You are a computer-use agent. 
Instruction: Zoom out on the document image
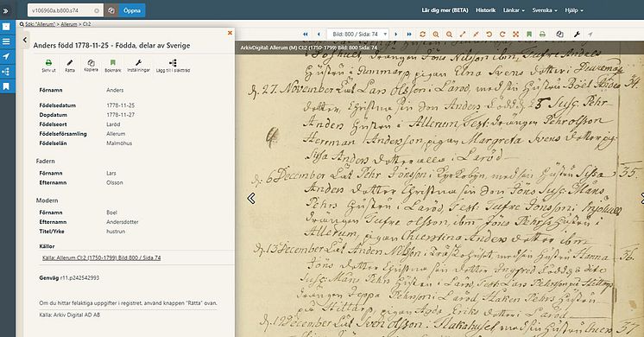pyautogui.click(x=449, y=35)
